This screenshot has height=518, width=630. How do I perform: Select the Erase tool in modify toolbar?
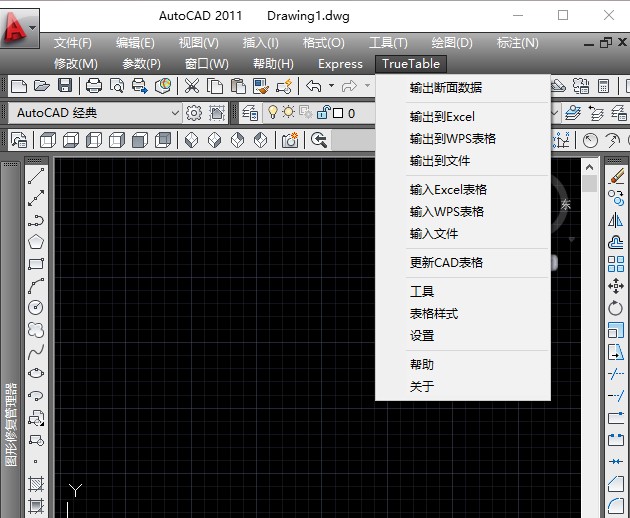[616, 176]
